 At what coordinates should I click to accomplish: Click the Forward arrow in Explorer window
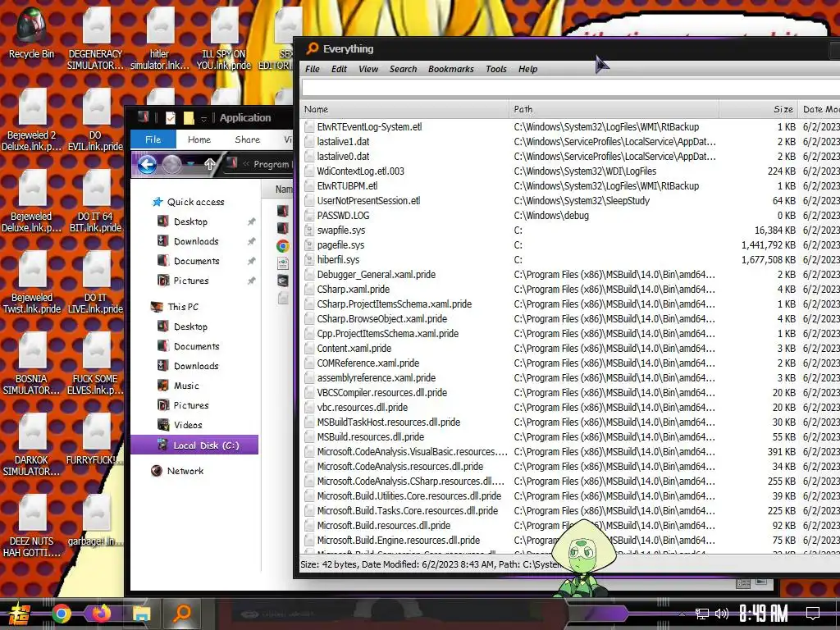point(171,164)
